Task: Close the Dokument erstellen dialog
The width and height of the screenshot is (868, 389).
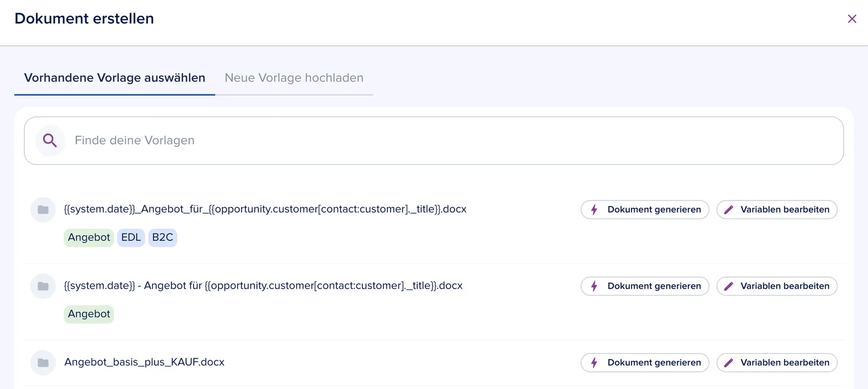Action: pos(852,19)
